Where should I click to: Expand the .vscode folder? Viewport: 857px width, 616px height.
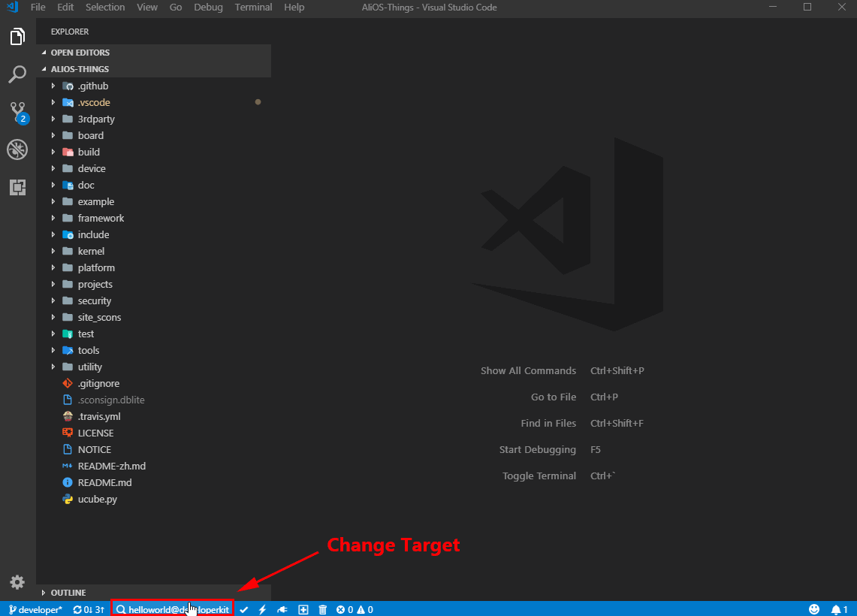pyautogui.click(x=153, y=102)
